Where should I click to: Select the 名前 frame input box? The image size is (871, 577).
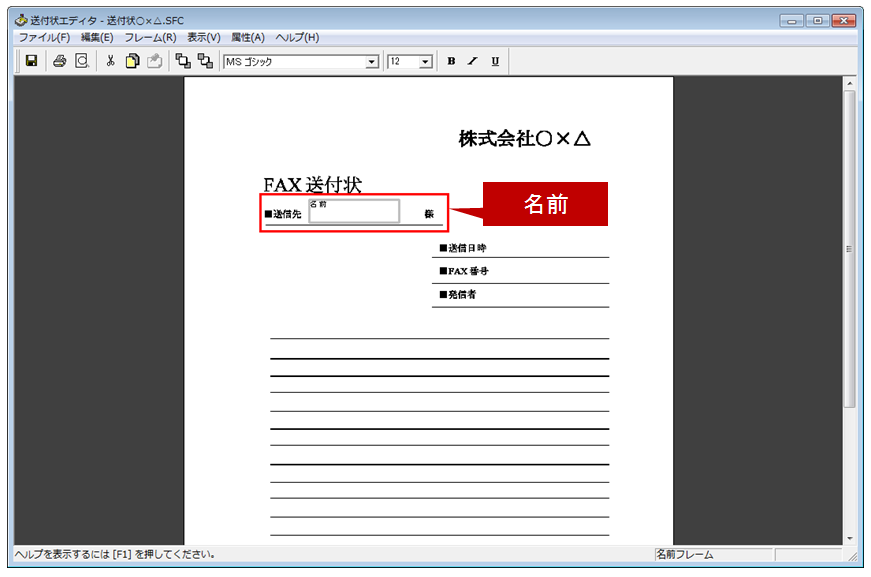pyautogui.click(x=354, y=211)
